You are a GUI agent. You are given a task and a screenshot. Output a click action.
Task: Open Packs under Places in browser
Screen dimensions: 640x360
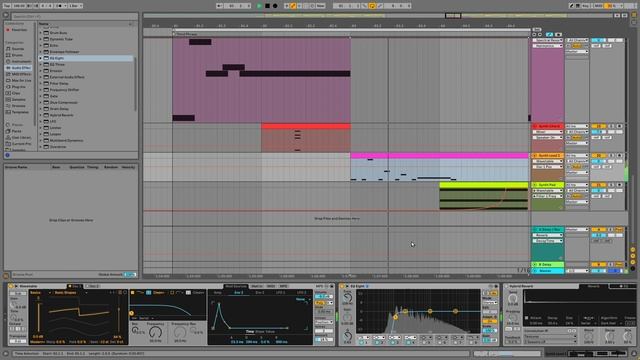pyautogui.click(x=16, y=131)
